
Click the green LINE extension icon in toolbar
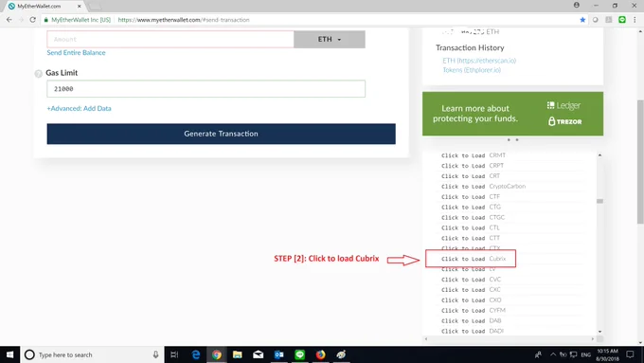point(622,20)
